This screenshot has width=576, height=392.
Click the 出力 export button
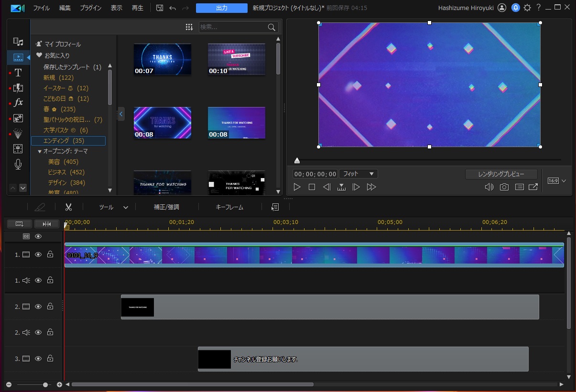pyautogui.click(x=221, y=8)
